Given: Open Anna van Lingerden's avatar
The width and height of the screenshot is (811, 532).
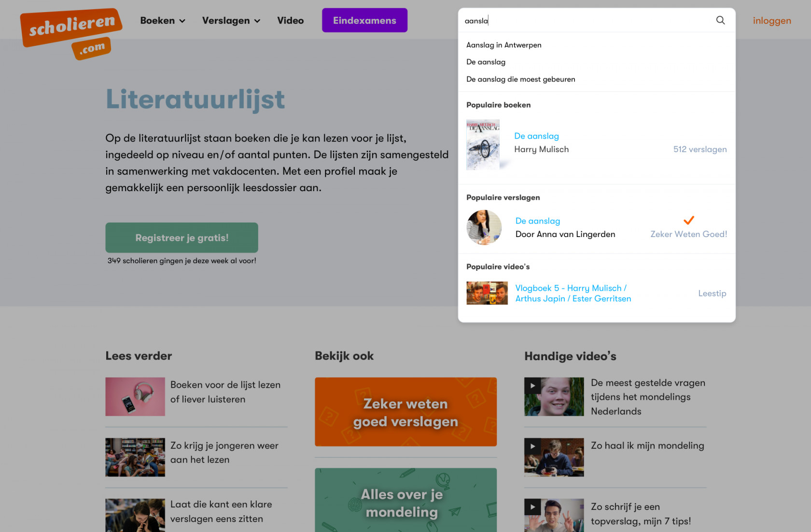Looking at the screenshot, I should coord(484,227).
